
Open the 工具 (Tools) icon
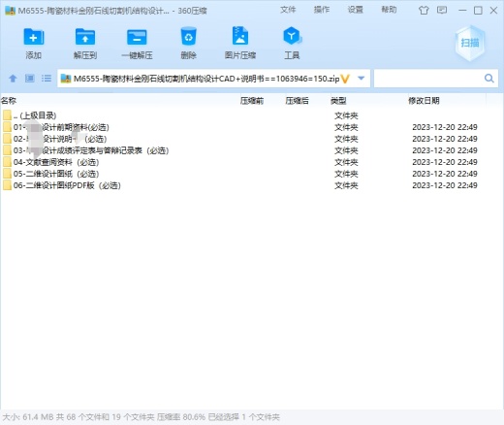tap(292, 36)
